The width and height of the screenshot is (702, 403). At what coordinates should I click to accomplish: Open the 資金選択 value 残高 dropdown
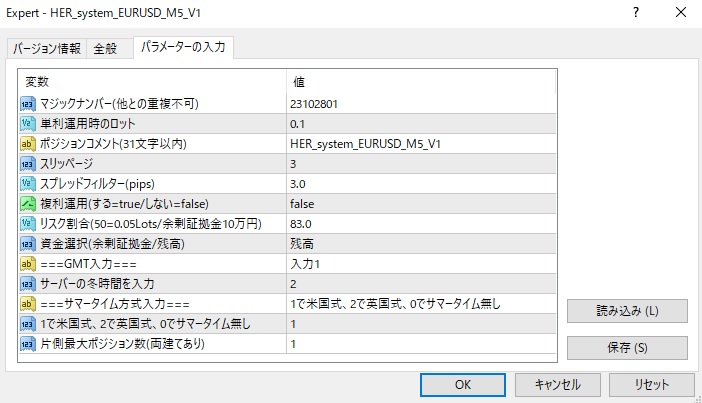point(420,243)
